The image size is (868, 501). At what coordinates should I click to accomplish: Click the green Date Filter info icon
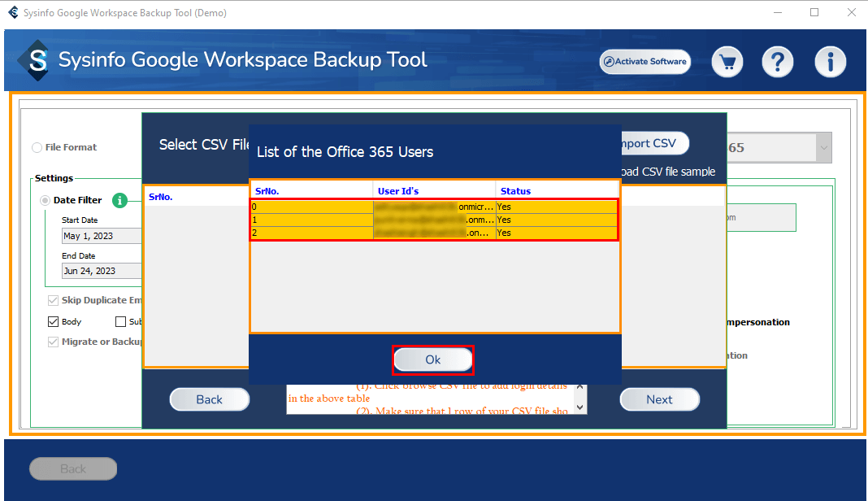[119, 200]
